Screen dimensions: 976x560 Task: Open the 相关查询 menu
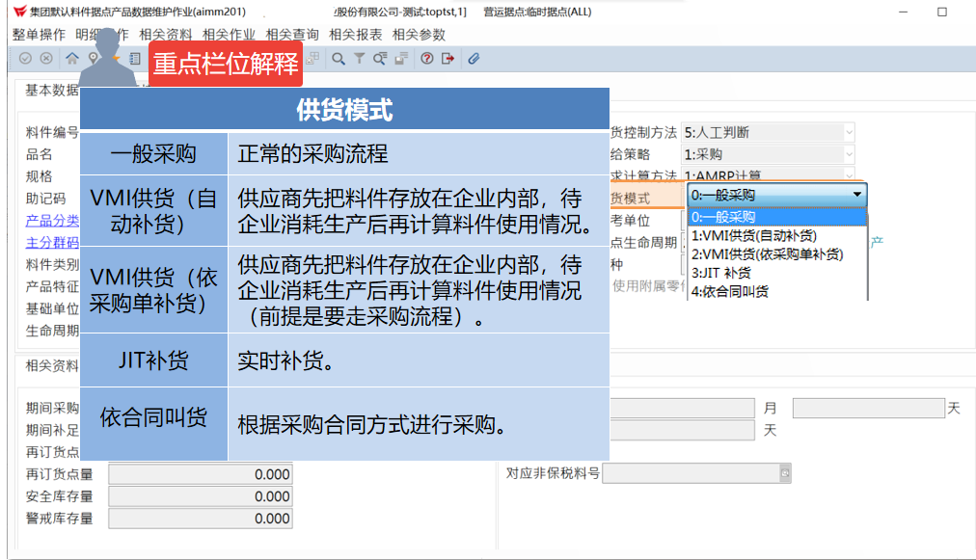coord(292,35)
